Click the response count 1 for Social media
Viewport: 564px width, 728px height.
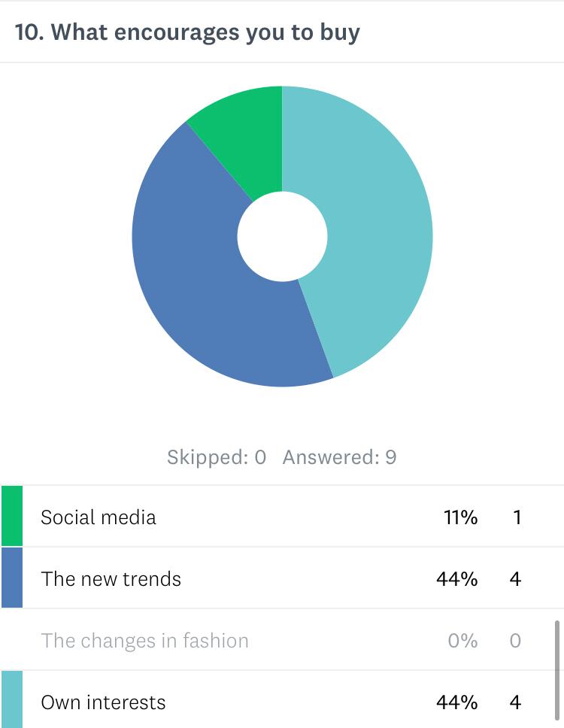[x=517, y=517]
